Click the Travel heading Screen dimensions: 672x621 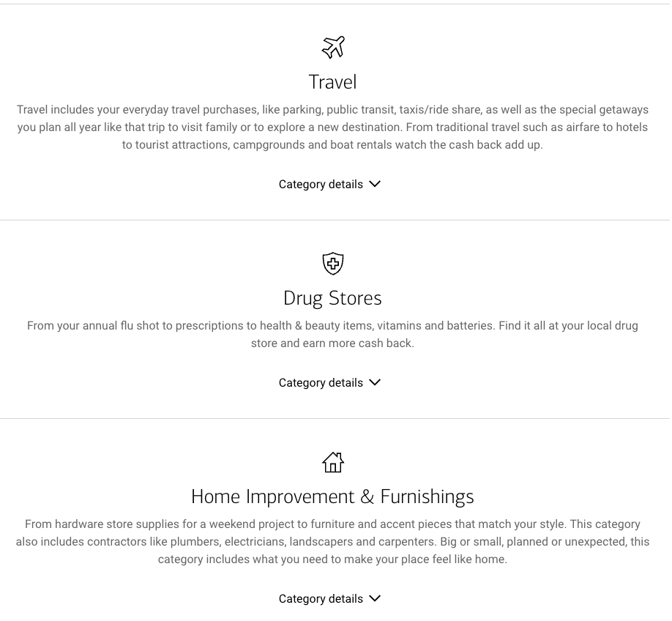(x=332, y=82)
